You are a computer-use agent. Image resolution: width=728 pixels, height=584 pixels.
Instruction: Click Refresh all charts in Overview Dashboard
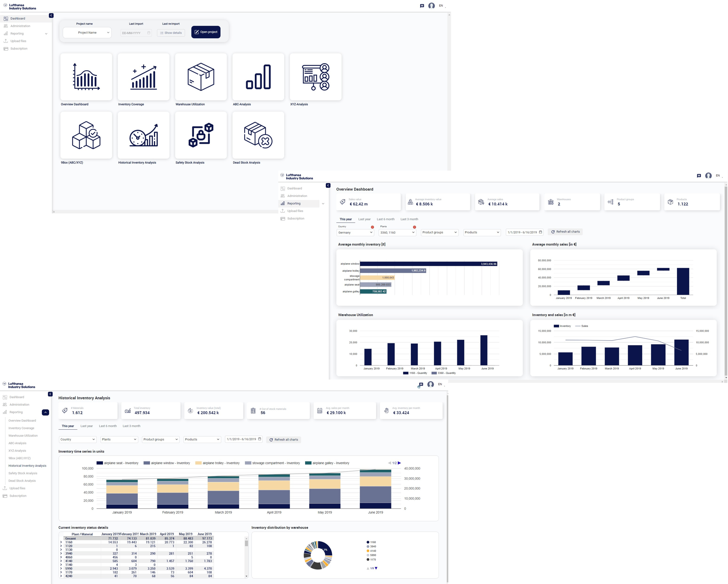pyautogui.click(x=565, y=232)
